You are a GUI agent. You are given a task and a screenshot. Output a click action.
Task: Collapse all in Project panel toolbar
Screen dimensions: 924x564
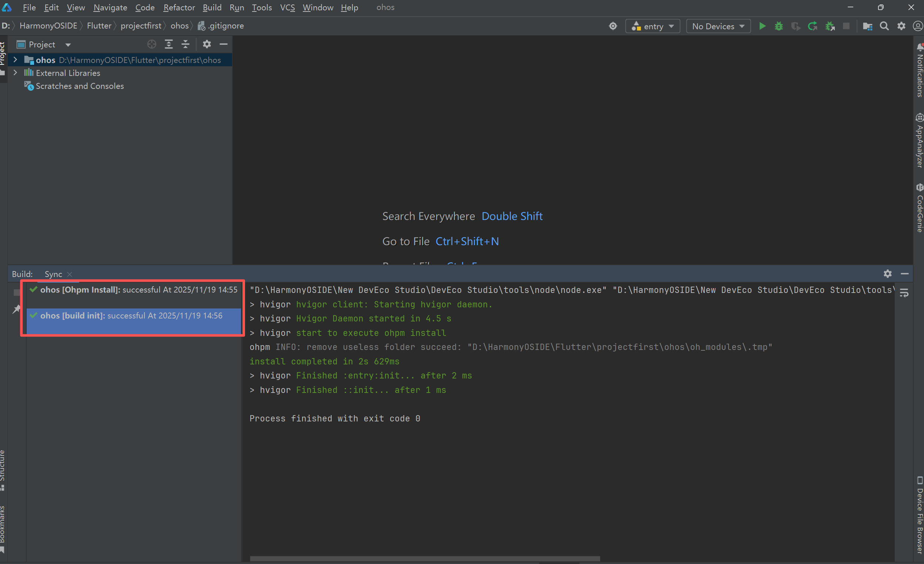pyautogui.click(x=185, y=44)
